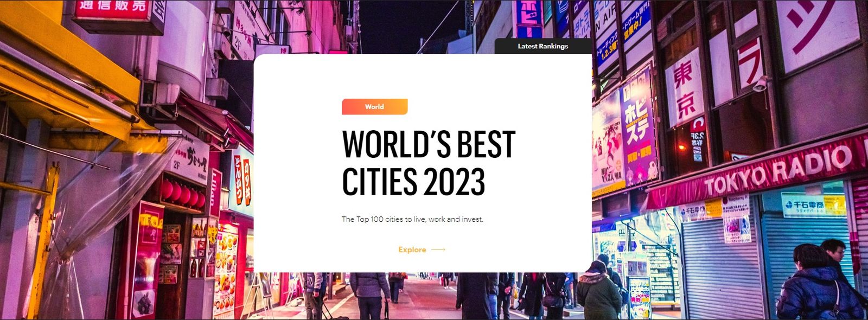Open the Latest Rankings tab
The image size is (868, 320).
[543, 46]
